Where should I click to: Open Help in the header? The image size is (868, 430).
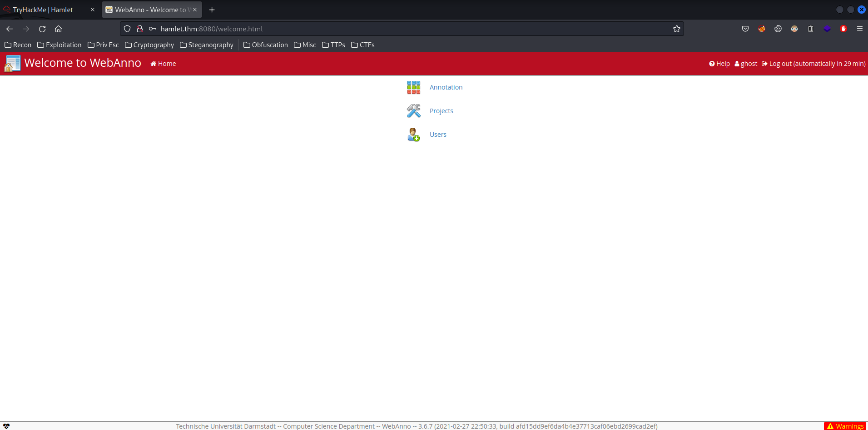pos(719,64)
